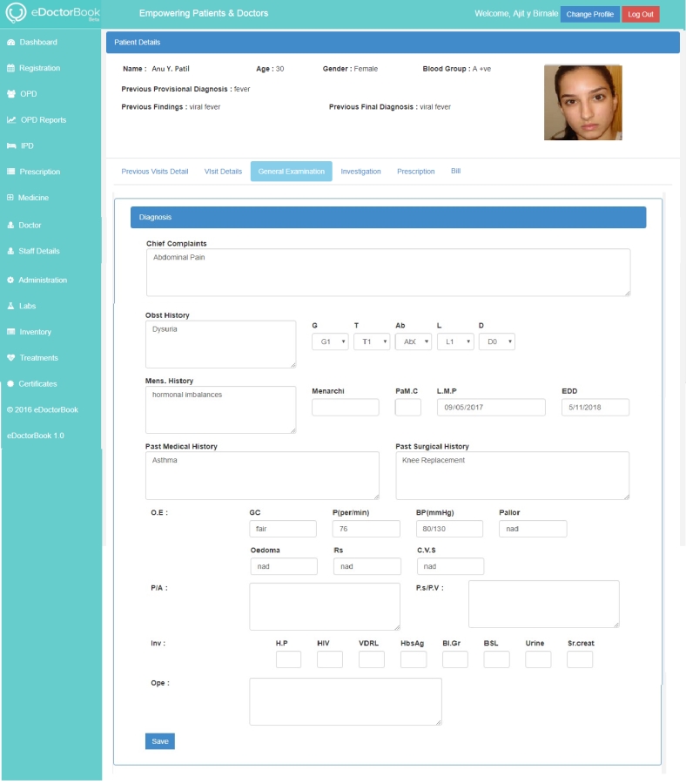Click the patient photo thumbnail
This screenshot has height=784, width=686.
(582, 103)
